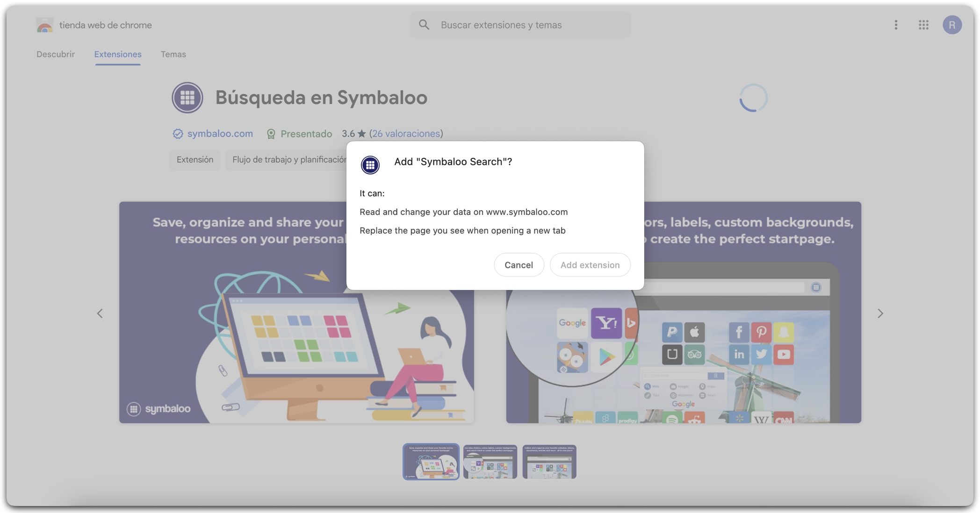Open the three-dot more options menu

tap(896, 25)
